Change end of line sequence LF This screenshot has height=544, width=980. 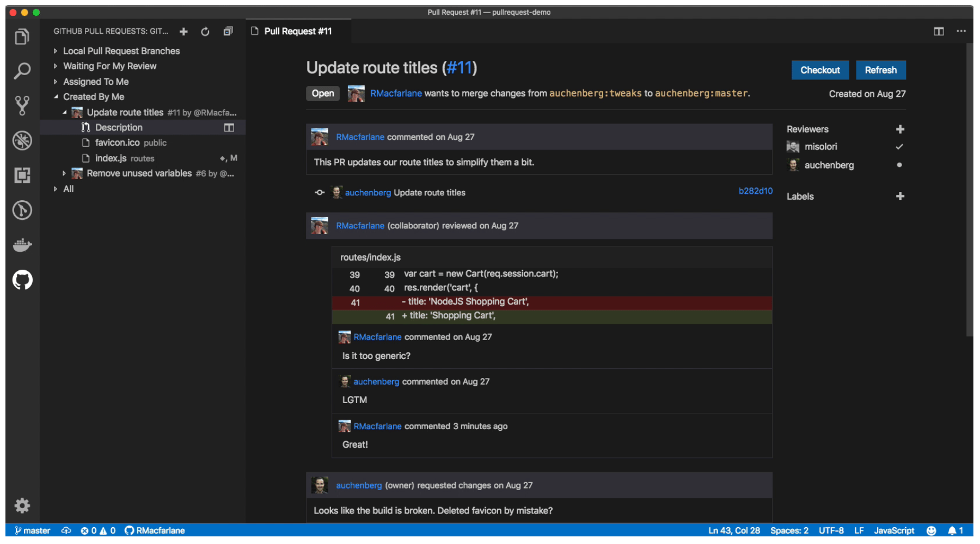click(859, 530)
